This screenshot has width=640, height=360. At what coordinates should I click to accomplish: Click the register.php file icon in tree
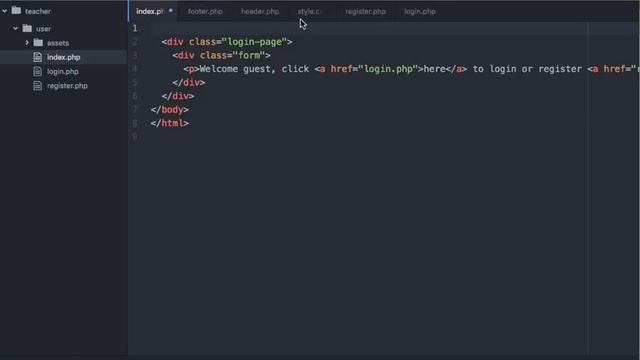tap(38, 85)
